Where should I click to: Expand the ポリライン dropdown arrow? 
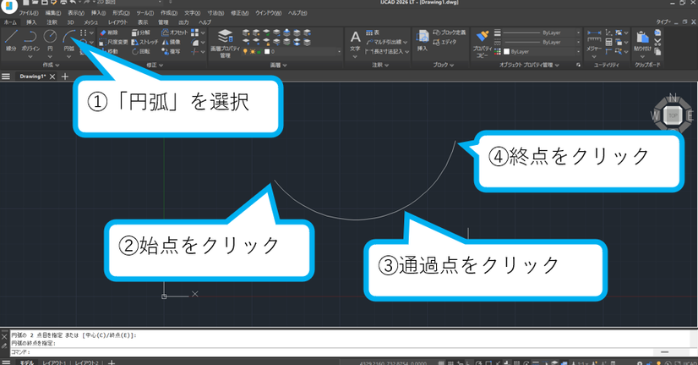pos(30,57)
